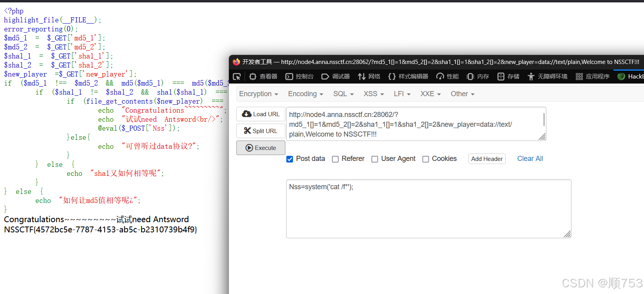Viewport: 644px width, 294px height.
Task: Click the URL field resize handle
Action: [x=542, y=137]
